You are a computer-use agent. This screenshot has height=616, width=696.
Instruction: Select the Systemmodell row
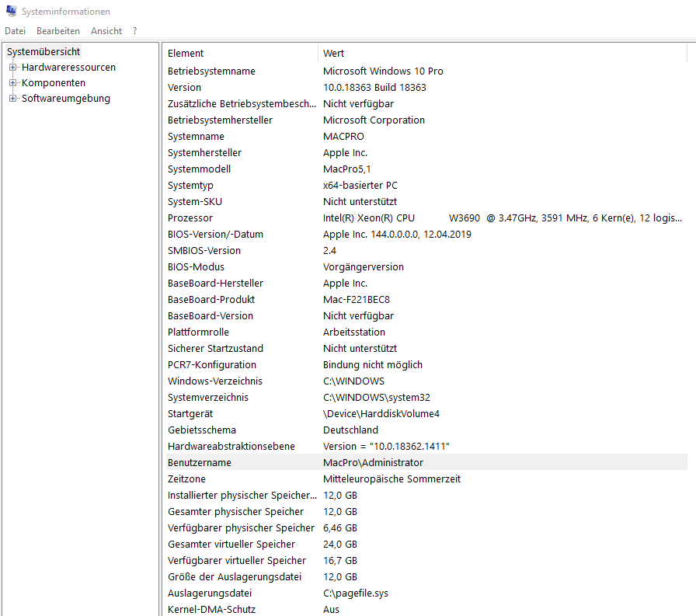click(x=426, y=169)
